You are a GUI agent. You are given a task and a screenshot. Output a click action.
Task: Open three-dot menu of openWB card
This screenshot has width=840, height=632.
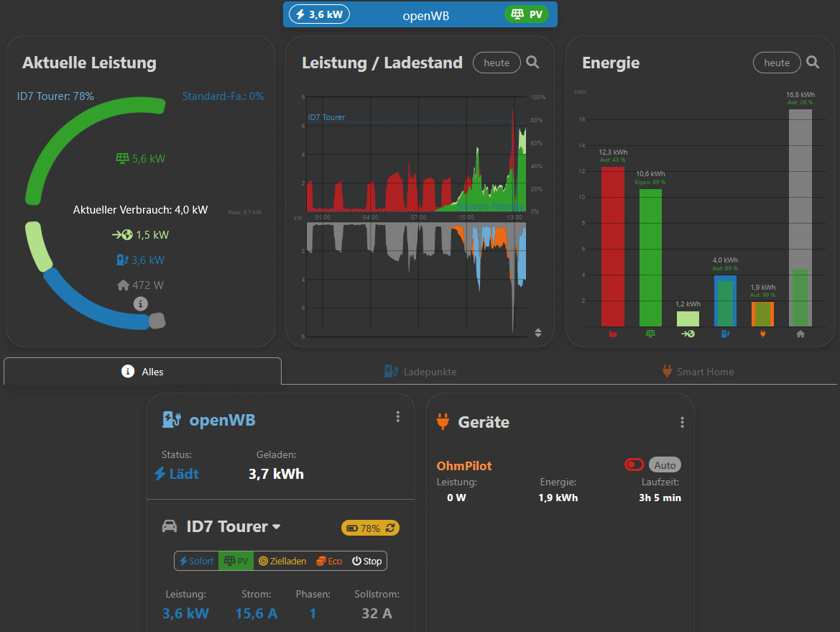pyautogui.click(x=397, y=416)
